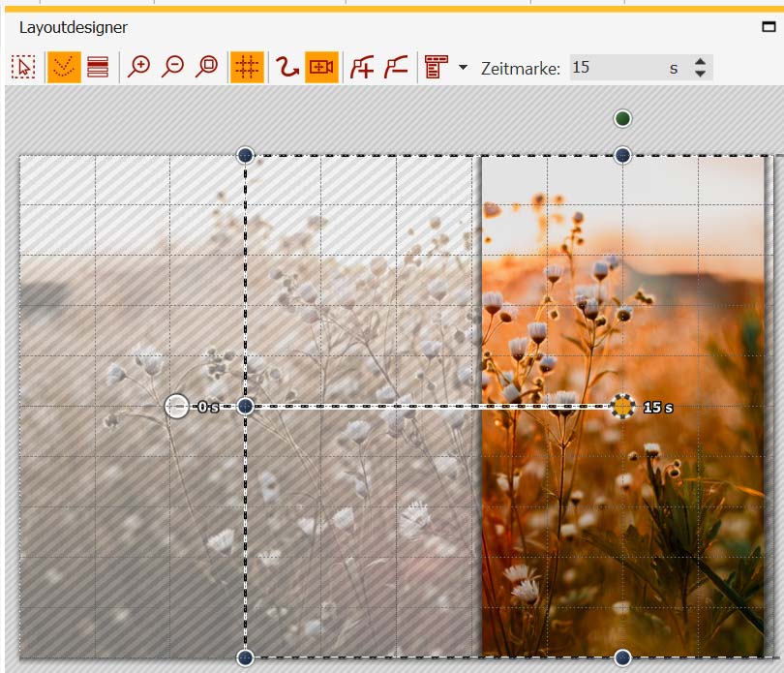Image resolution: width=784 pixels, height=673 pixels.
Task: Decrease Zeitmarke with the down arrow
Action: (701, 75)
